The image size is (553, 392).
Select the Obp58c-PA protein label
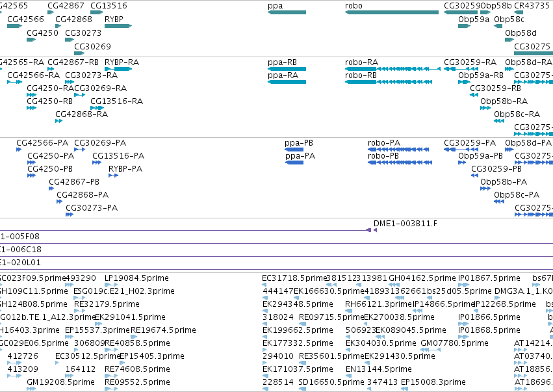517,195
